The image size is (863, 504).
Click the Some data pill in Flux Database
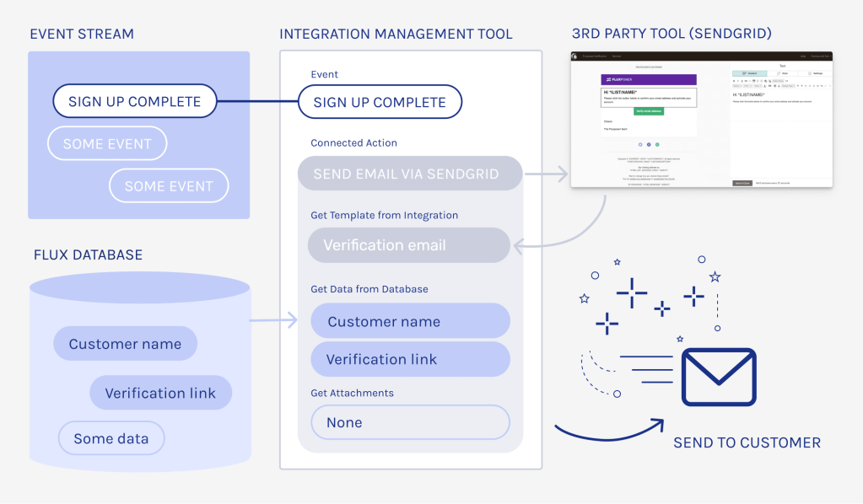pos(111,438)
